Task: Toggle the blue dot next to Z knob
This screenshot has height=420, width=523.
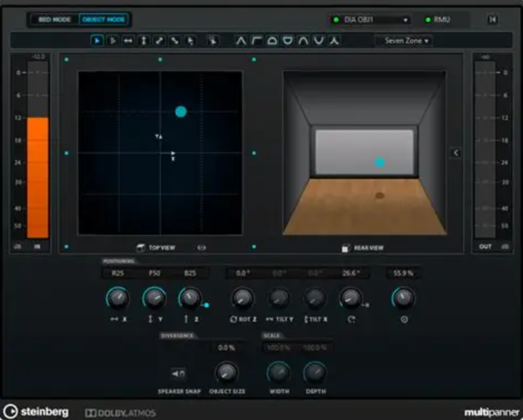Action: 207,305
